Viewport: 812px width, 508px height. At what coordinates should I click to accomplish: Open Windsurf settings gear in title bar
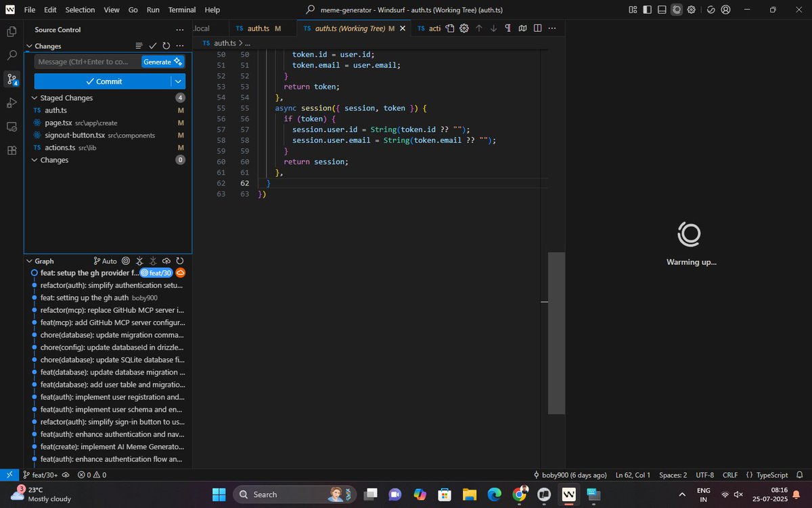click(691, 9)
